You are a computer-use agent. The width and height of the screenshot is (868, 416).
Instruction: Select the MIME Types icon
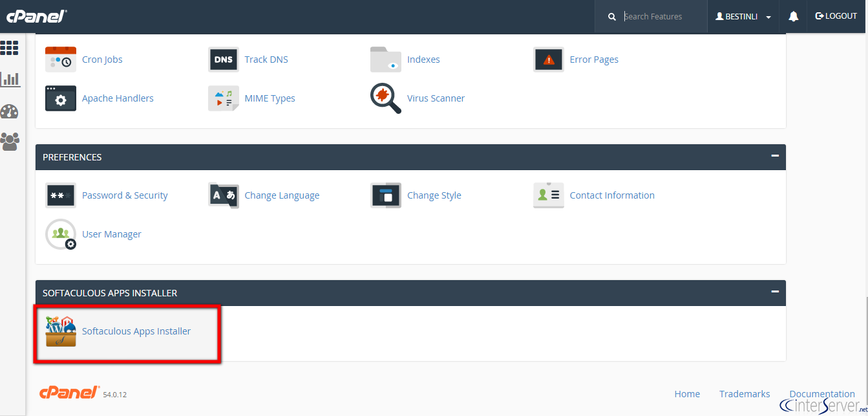pos(223,98)
